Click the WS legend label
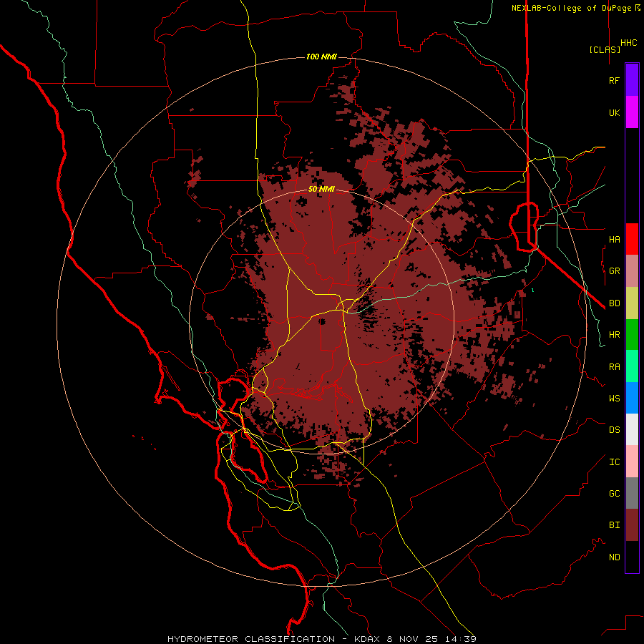Viewport: 644px width, 644px height. [614, 399]
